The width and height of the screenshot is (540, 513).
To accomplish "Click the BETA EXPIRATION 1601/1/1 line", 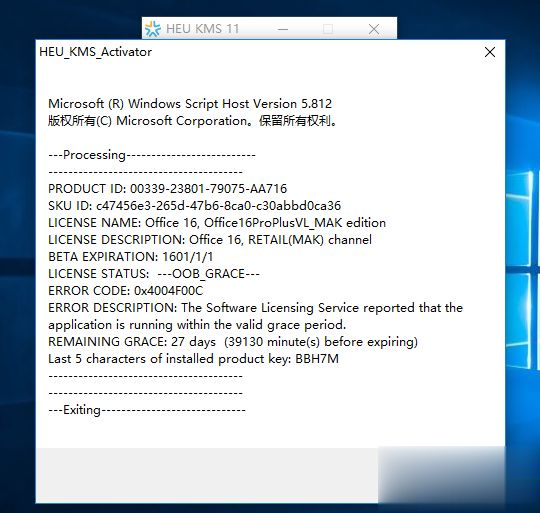I will 131,257.
